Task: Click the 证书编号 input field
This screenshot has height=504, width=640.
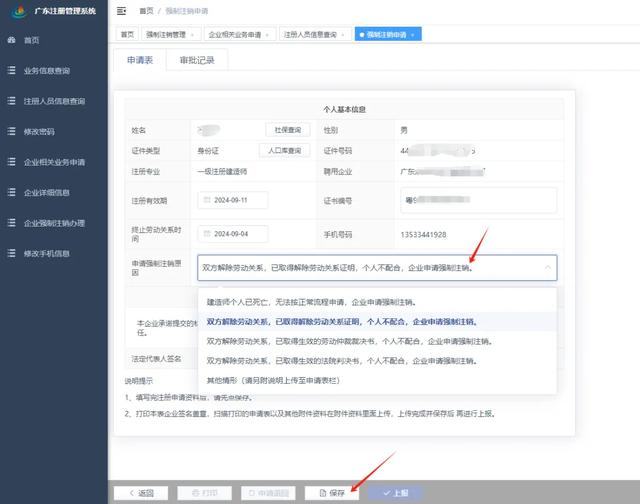Action: click(x=479, y=200)
